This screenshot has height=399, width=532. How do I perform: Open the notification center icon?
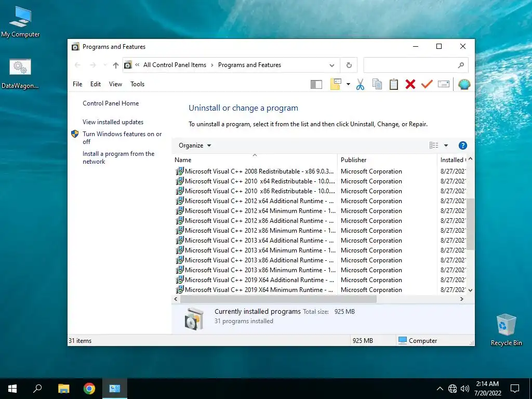[515, 389]
